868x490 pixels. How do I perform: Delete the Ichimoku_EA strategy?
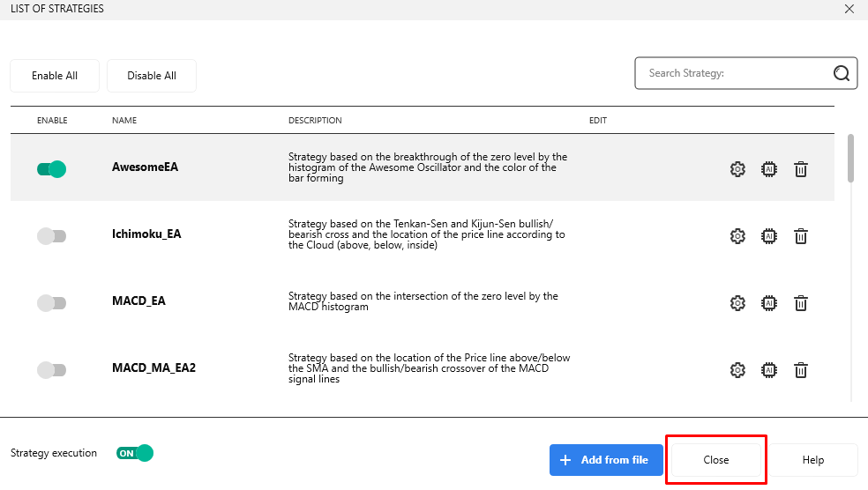(x=800, y=236)
